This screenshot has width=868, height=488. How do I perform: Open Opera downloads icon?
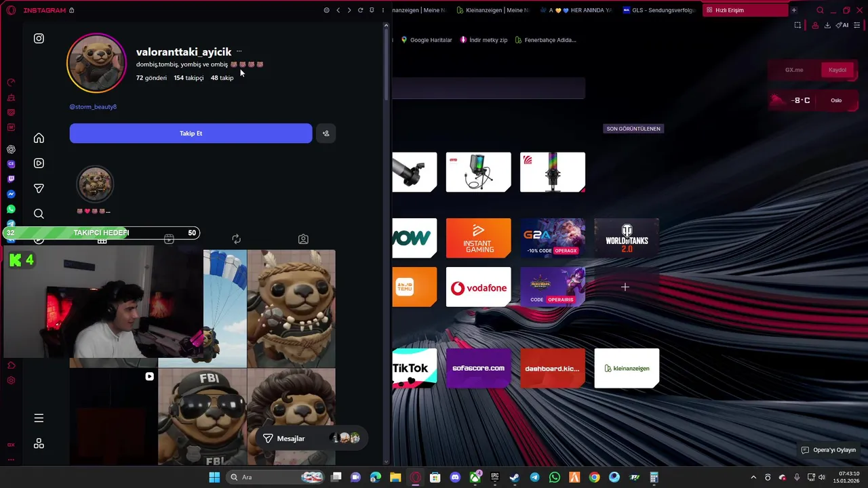pyautogui.click(x=827, y=25)
